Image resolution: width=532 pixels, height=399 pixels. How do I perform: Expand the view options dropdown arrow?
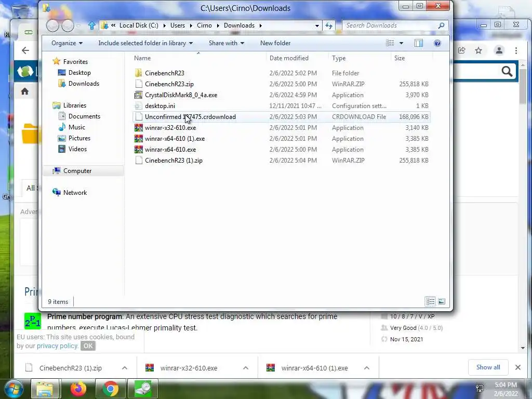[x=402, y=43]
